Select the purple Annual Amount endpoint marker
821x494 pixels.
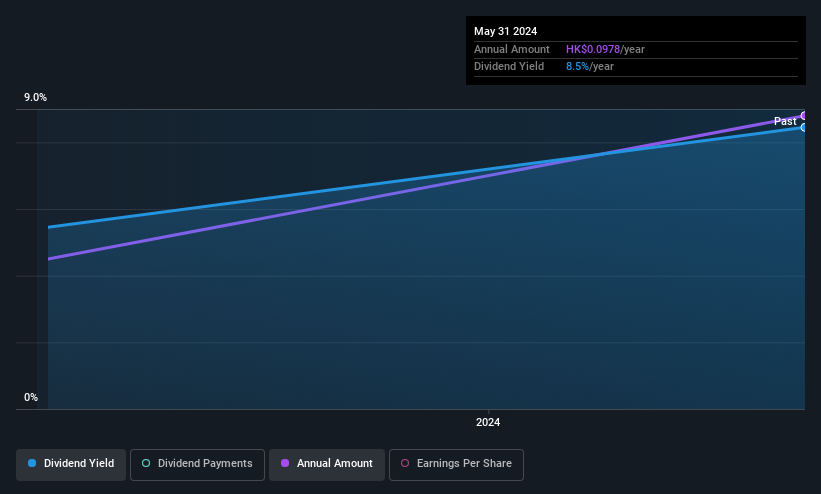tap(804, 116)
